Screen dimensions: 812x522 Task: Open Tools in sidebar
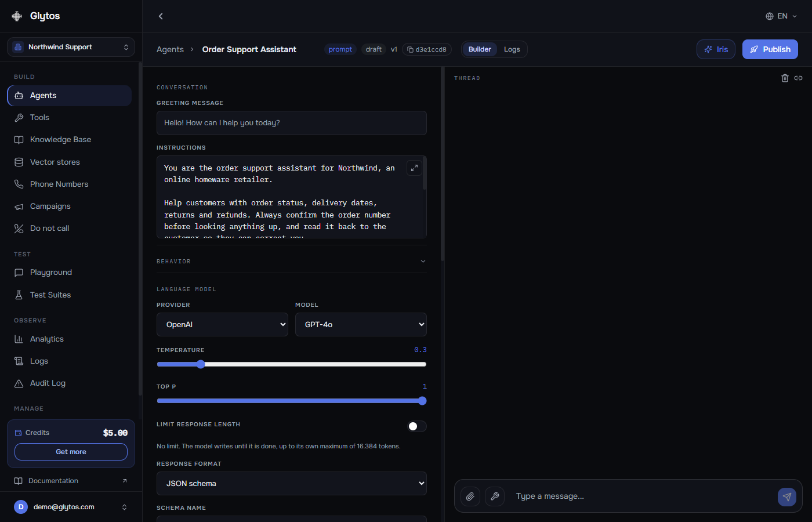pos(70,118)
